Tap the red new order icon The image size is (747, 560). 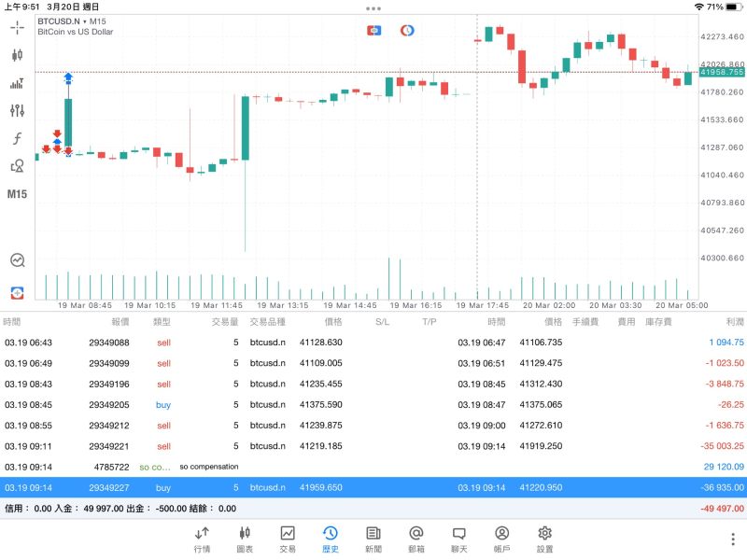17,293
